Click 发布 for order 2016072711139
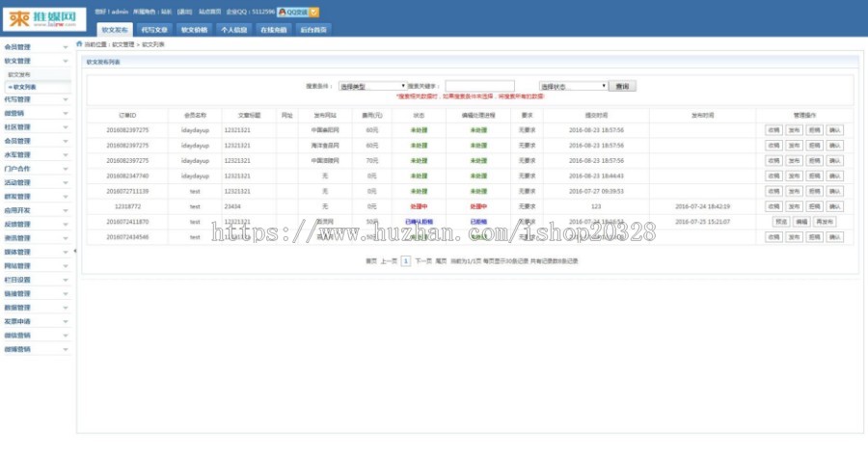This screenshot has width=868, height=460. (x=794, y=191)
